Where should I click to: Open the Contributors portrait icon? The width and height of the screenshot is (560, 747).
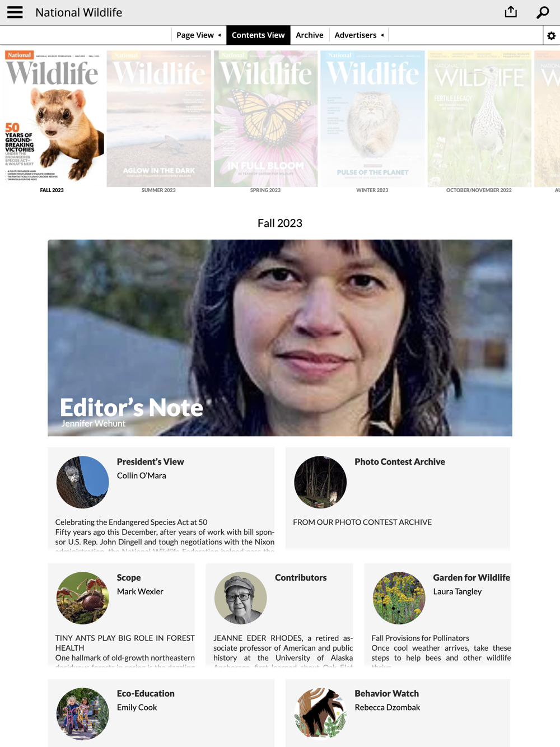coord(241,598)
